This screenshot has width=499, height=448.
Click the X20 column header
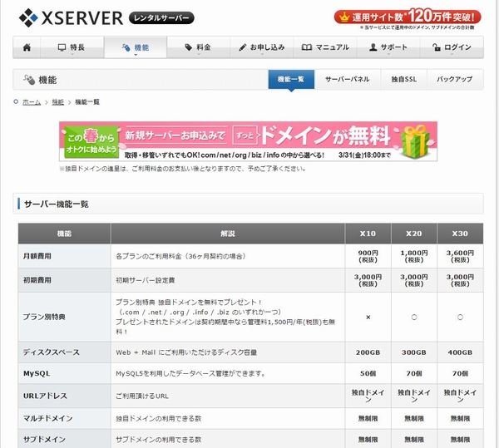pyautogui.click(x=414, y=234)
